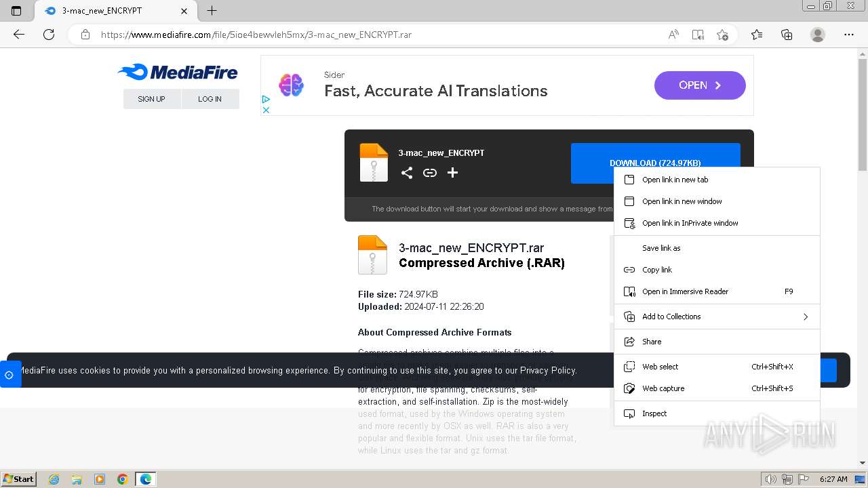Expand Add to Collections submenu

717,317
